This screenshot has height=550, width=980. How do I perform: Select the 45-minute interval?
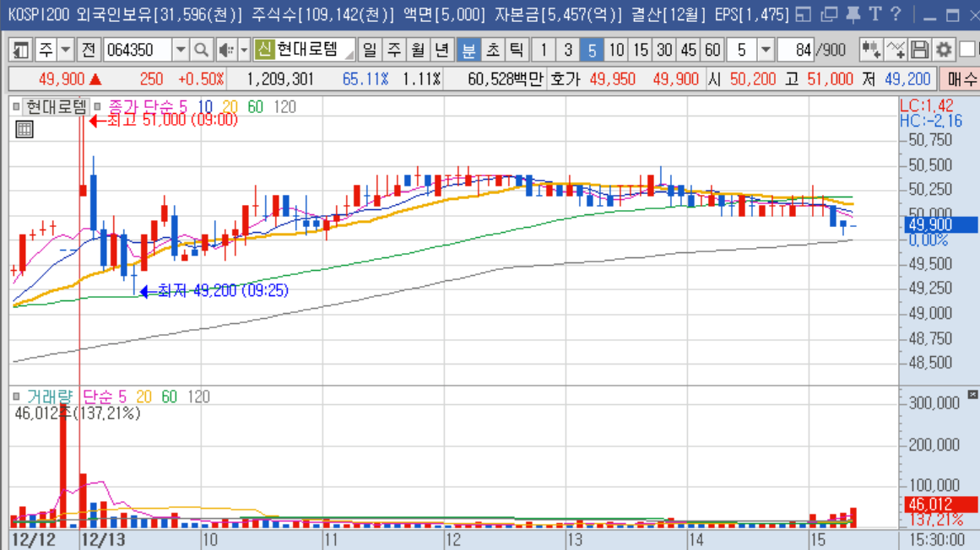click(x=688, y=50)
